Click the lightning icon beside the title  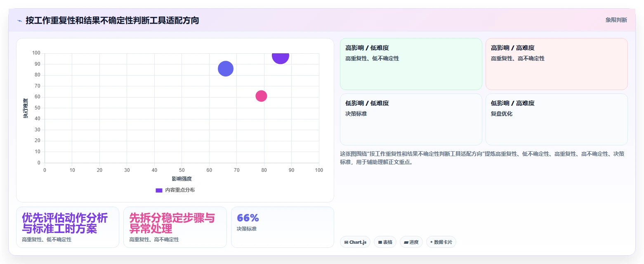pyautogui.click(x=19, y=20)
